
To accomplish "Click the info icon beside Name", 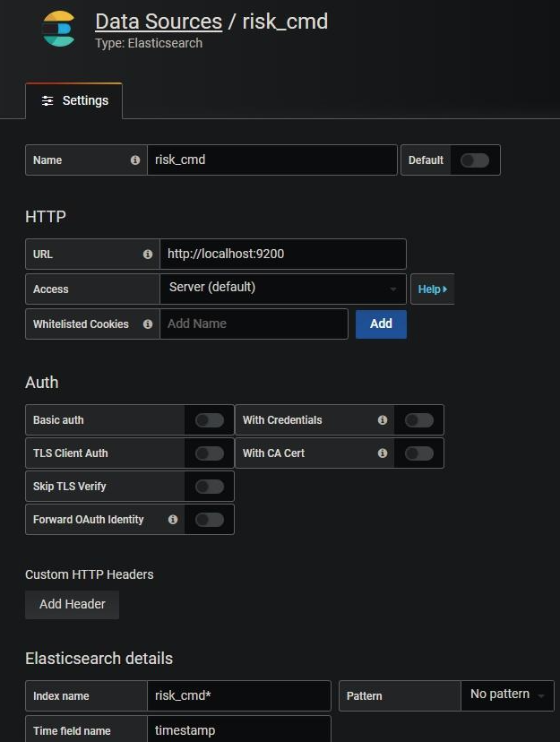I will pyautogui.click(x=135, y=160).
